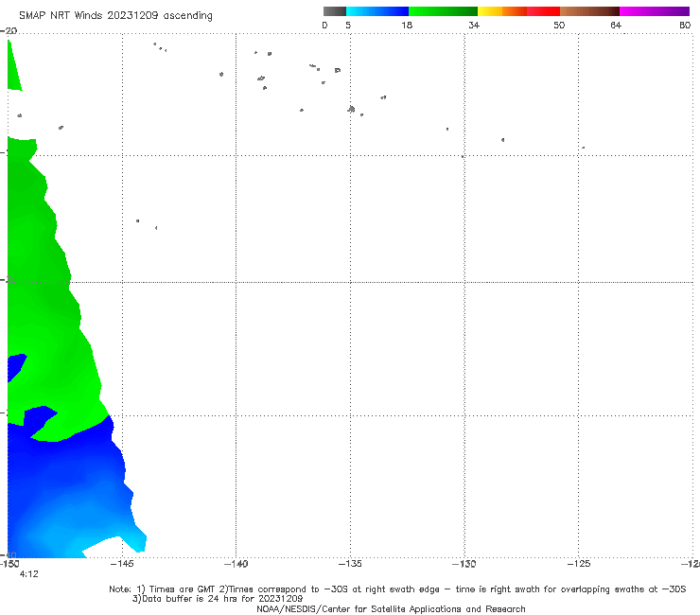
Task: Click the color bar label '50'
Action: [559, 25]
